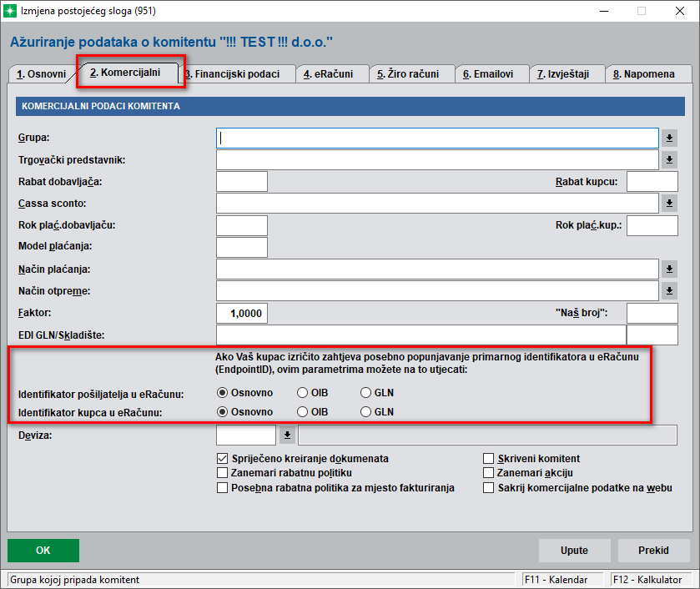The width and height of the screenshot is (700, 589).
Task: Select OIB for Identifikator pošiljatelja
Action: pos(303,393)
